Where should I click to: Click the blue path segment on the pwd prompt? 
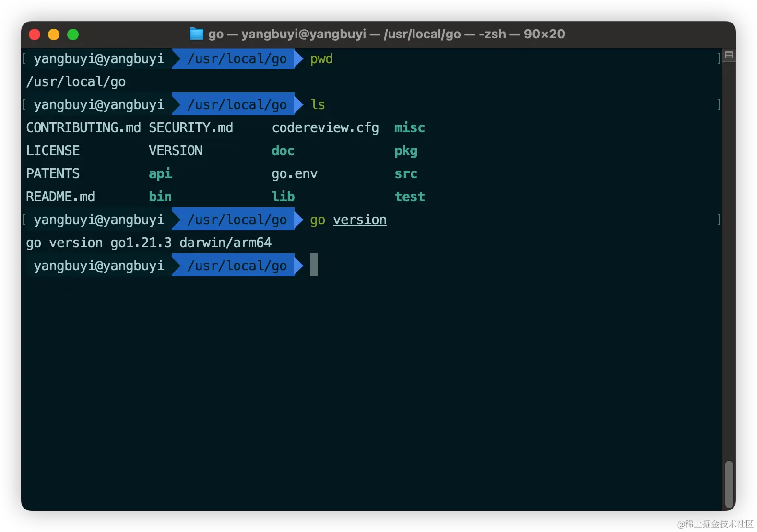[237, 59]
